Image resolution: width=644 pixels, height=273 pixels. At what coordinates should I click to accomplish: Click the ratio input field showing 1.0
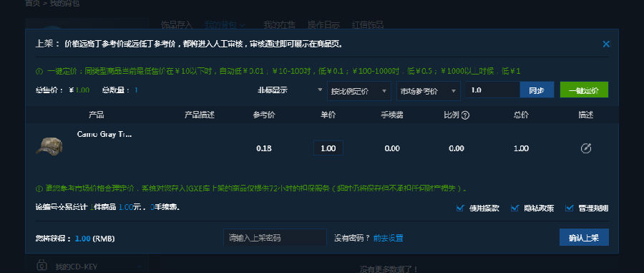click(493, 90)
